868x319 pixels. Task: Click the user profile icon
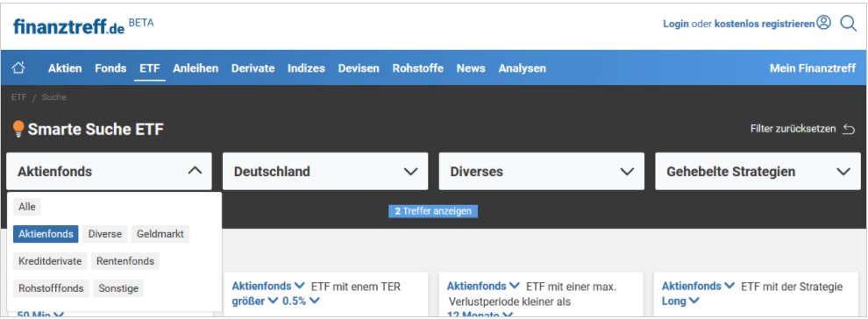[823, 23]
